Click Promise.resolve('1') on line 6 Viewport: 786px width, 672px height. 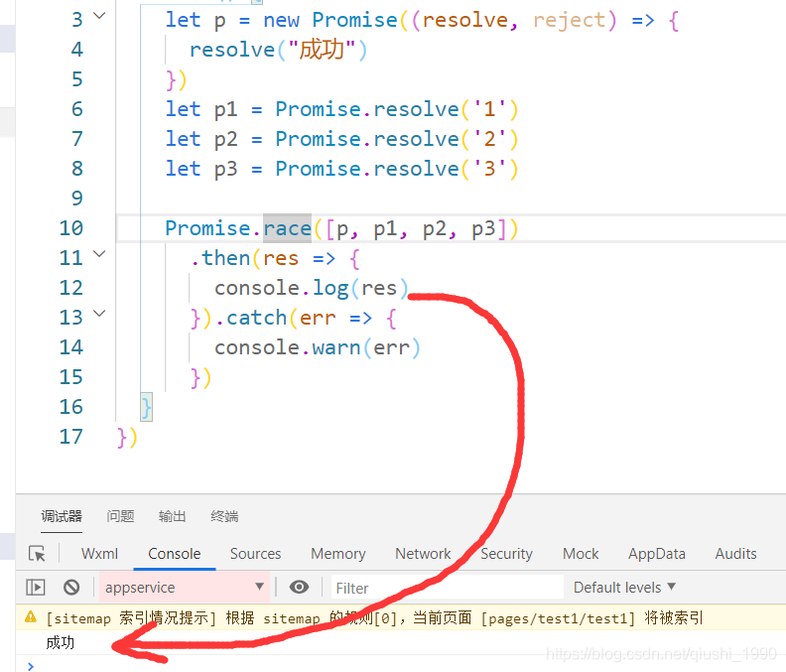397,109
